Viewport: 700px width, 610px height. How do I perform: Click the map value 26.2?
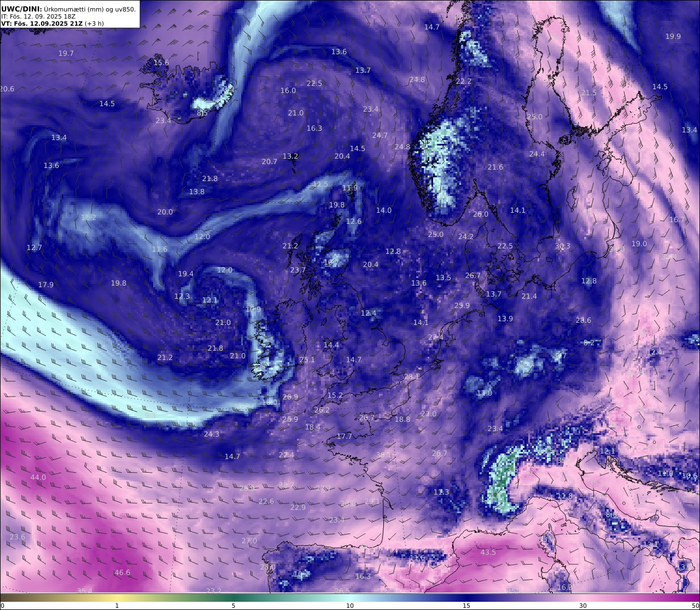[x=322, y=410]
